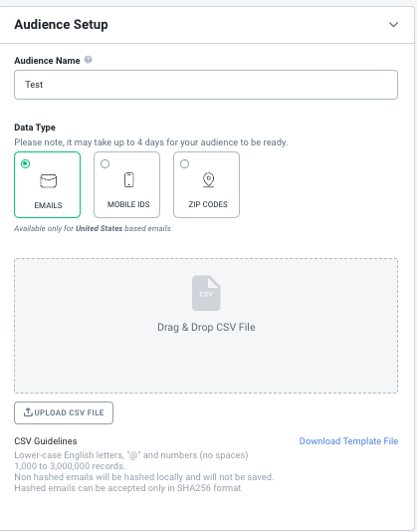
Task: Click into the Audience Name input field
Action: tap(206, 85)
